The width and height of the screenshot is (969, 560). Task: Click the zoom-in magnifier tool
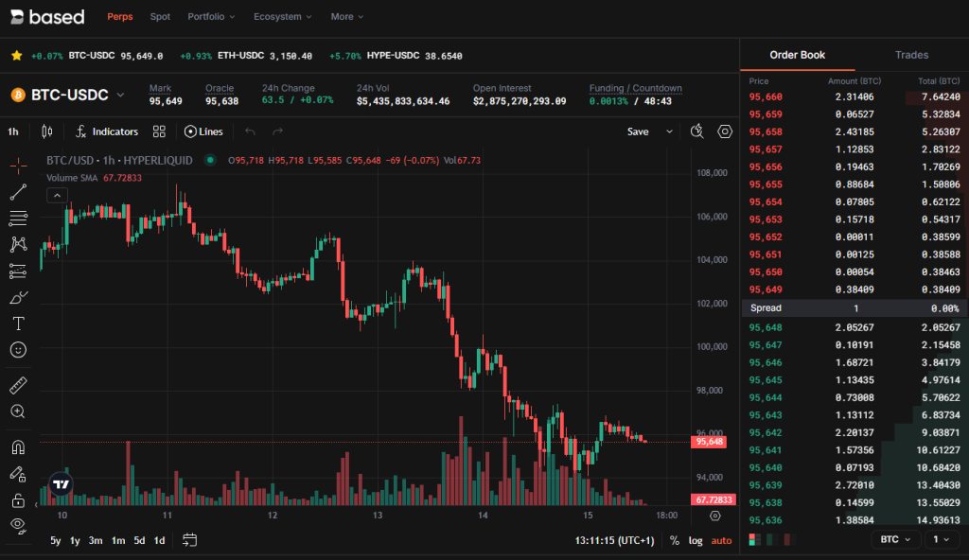(18, 411)
